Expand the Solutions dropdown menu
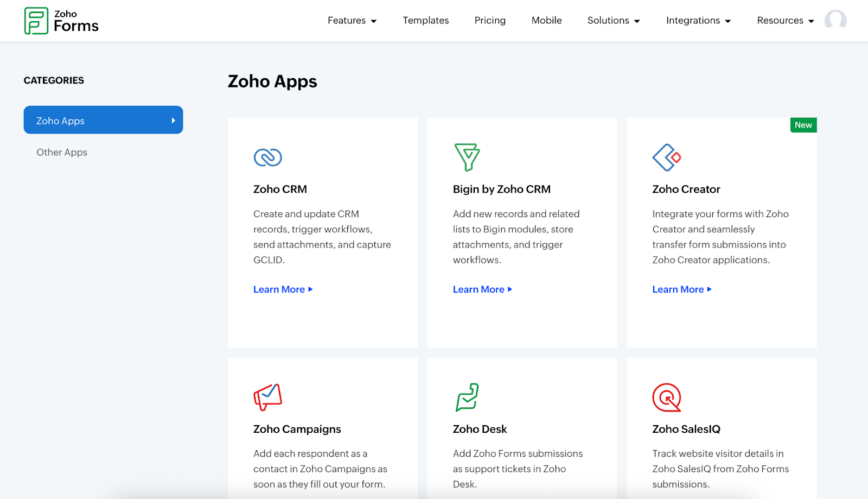This screenshot has height=499, width=868. tap(614, 21)
